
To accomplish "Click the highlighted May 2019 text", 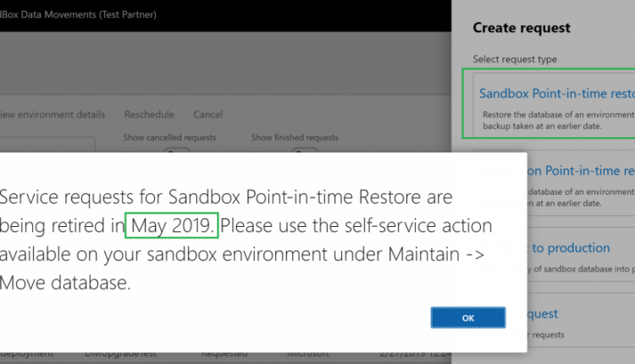I will pos(172,226).
